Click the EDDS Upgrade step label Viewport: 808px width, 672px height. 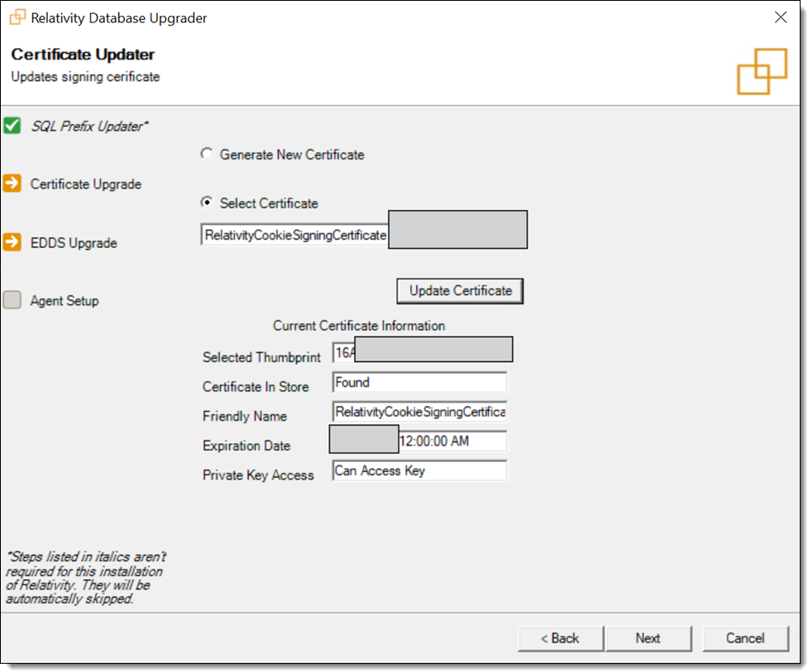[x=74, y=242]
